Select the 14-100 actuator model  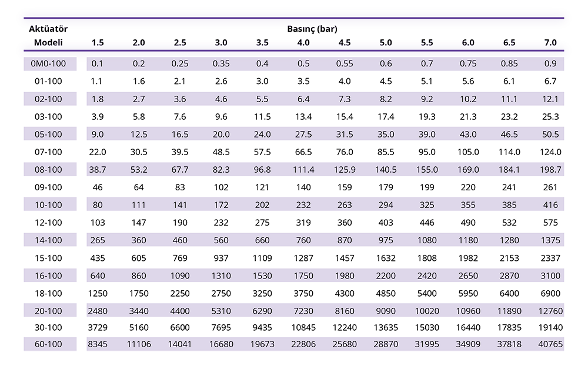point(48,240)
